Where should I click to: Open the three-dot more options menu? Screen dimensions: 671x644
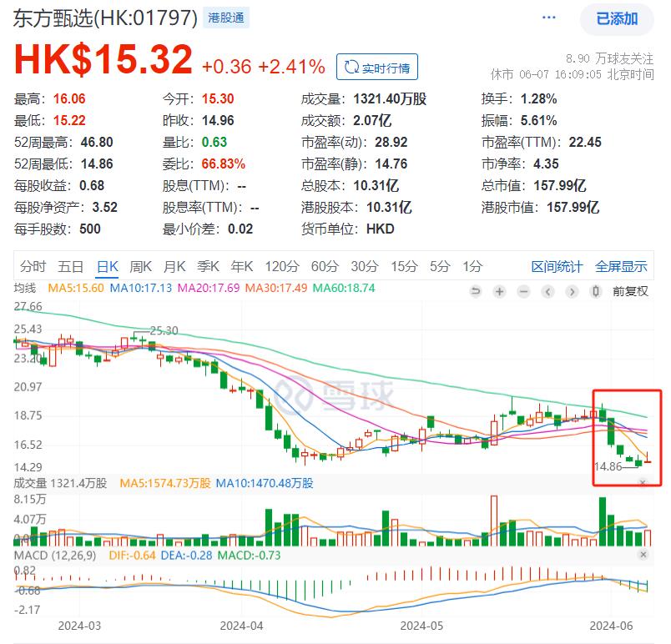548,18
